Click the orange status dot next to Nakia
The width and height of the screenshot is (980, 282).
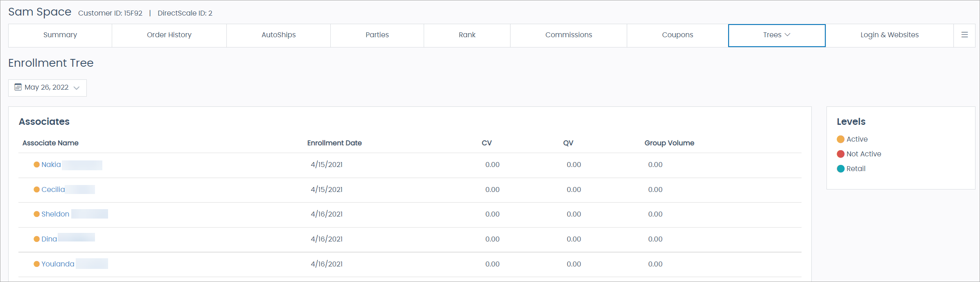click(x=36, y=165)
